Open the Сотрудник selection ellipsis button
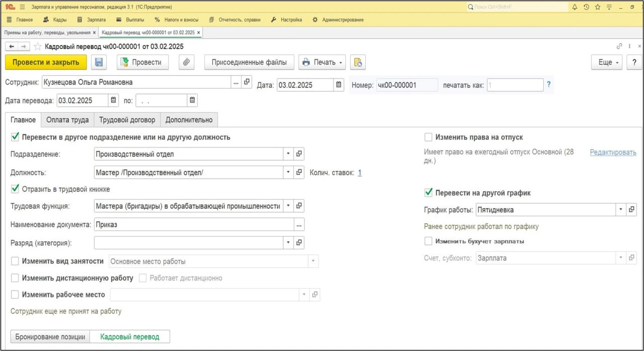Image resolution: width=644 pixels, height=351 pixels. click(x=236, y=82)
